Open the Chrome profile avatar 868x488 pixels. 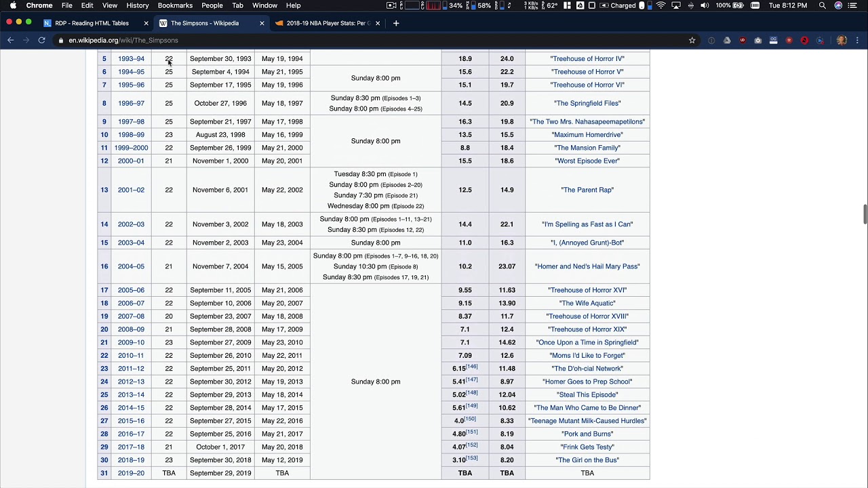click(x=842, y=40)
